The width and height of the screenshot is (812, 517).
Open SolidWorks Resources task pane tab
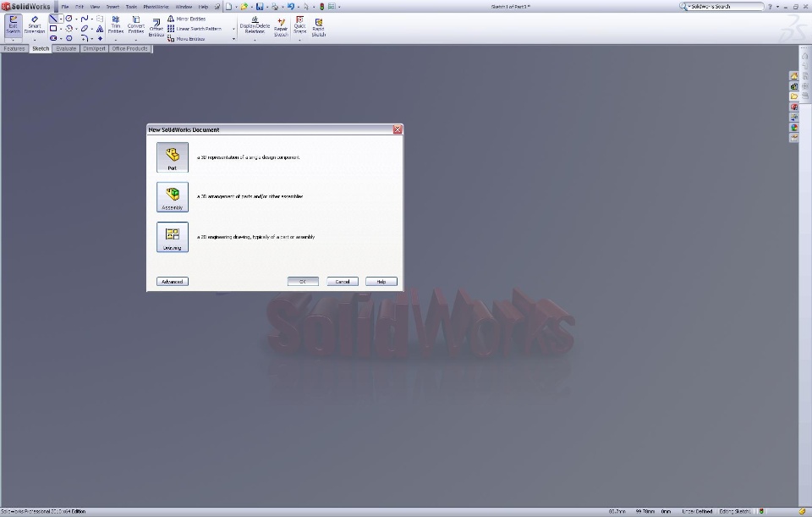(x=794, y=76)
